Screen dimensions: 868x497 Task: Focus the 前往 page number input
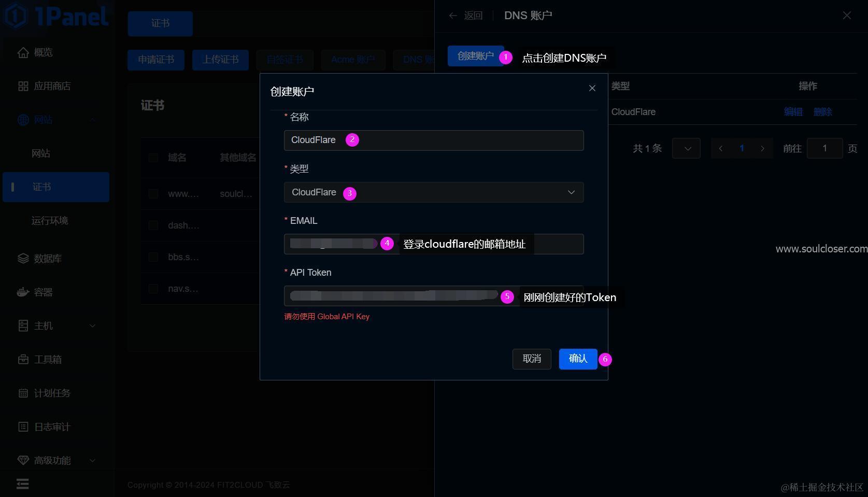pos(824,148)
